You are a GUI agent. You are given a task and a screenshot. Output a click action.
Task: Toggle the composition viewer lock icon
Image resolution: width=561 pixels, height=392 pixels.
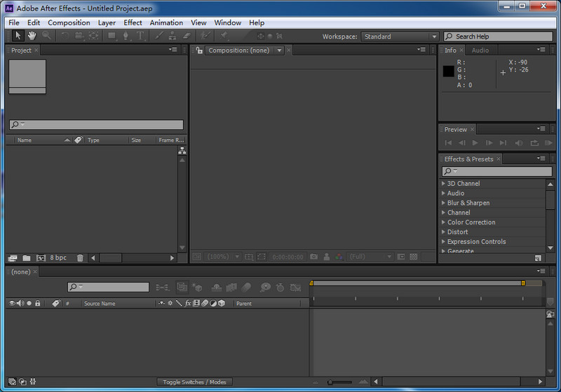[199, 50]
